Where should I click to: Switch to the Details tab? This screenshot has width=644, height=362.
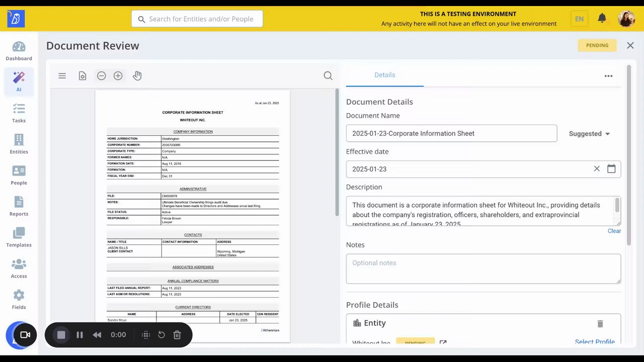[384, 75]
